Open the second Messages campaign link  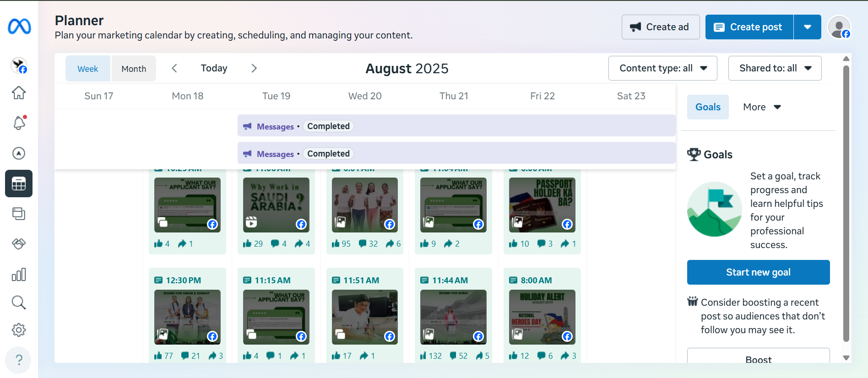pos(275,154)
